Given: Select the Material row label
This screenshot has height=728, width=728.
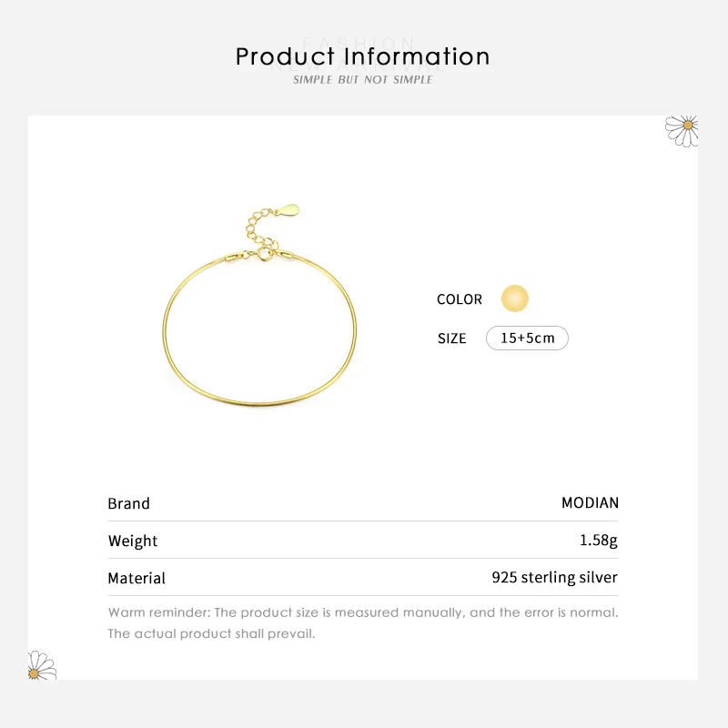Looking at the screenshot, I should point(136,578).
